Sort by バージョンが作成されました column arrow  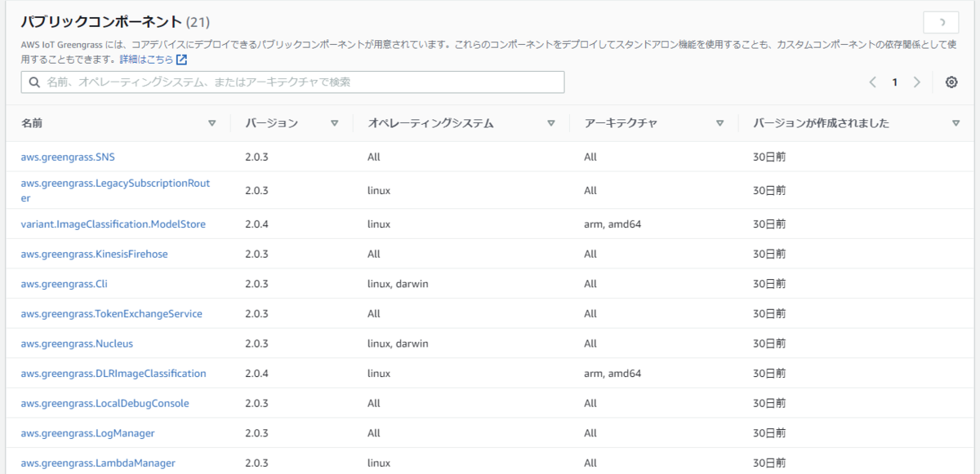point(955,124)
